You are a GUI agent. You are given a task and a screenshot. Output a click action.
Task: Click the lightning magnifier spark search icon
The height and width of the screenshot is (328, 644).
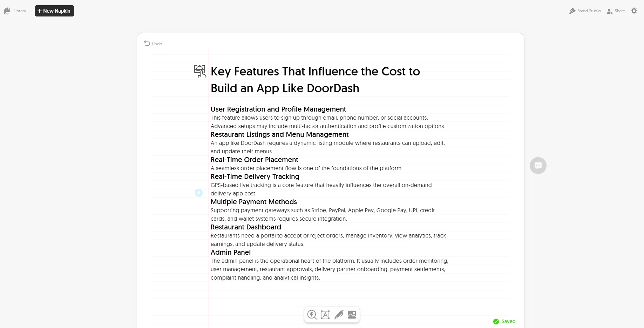(312, 315)
